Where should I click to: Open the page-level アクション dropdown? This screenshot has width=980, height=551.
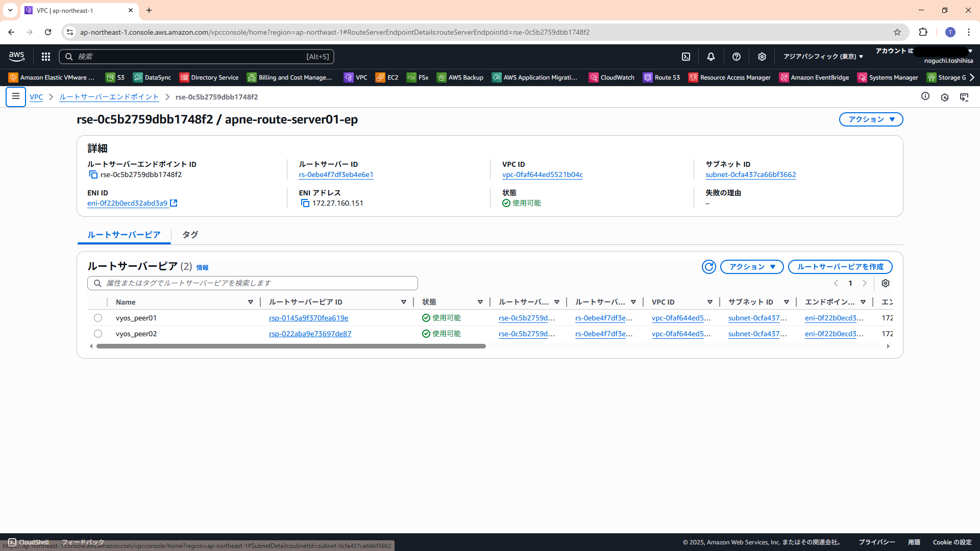[x=871, y=119]
